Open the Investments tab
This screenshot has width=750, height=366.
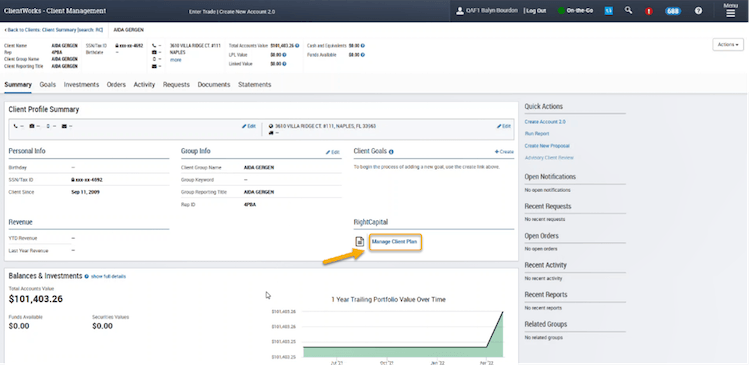click(x=81, y=84)
